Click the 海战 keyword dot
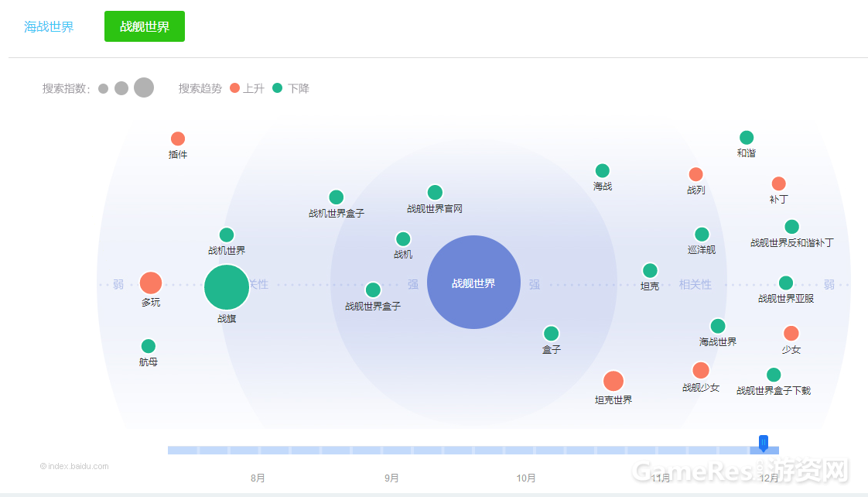 [603, 170]
